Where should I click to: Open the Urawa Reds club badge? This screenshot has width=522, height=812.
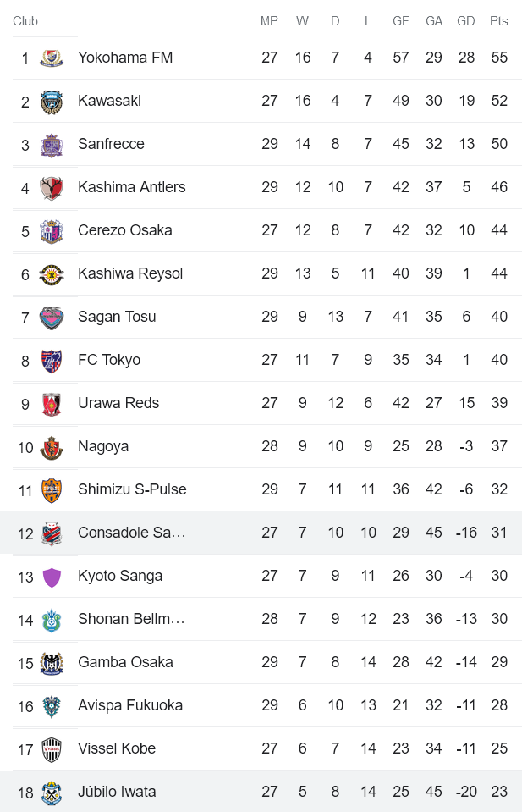pyautogui.click(x=50, y=403)
